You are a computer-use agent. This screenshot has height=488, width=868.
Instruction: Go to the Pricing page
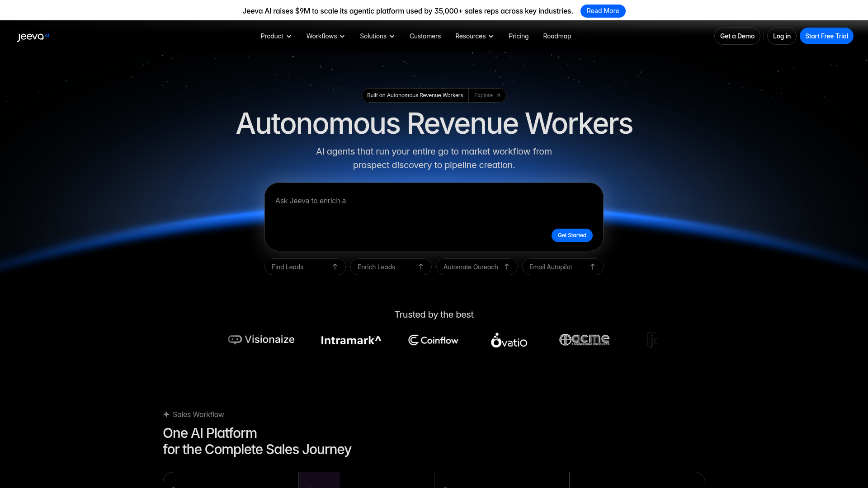[x=519, y=36]
